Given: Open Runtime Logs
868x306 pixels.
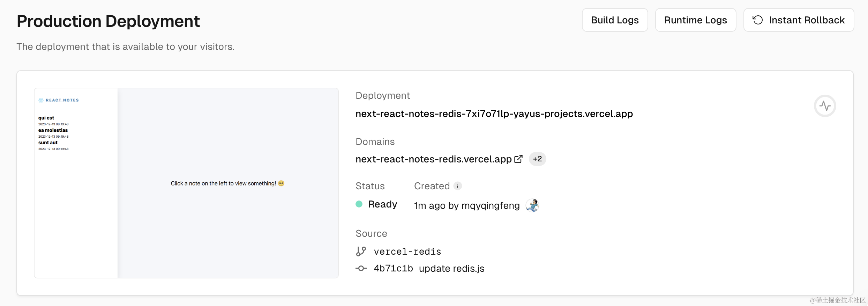Looking at the screenshot, I should pos(695,20).
